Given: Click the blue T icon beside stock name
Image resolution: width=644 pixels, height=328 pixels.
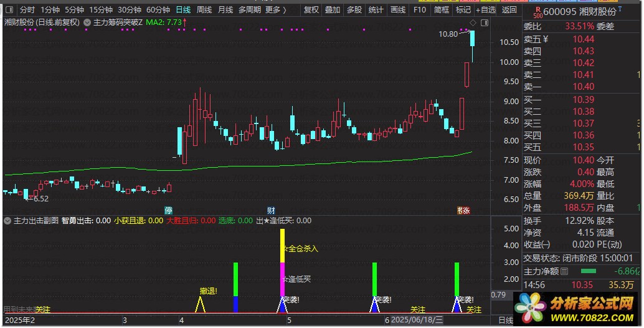Looking at the screenshot, I should click(x=619, y=9).
